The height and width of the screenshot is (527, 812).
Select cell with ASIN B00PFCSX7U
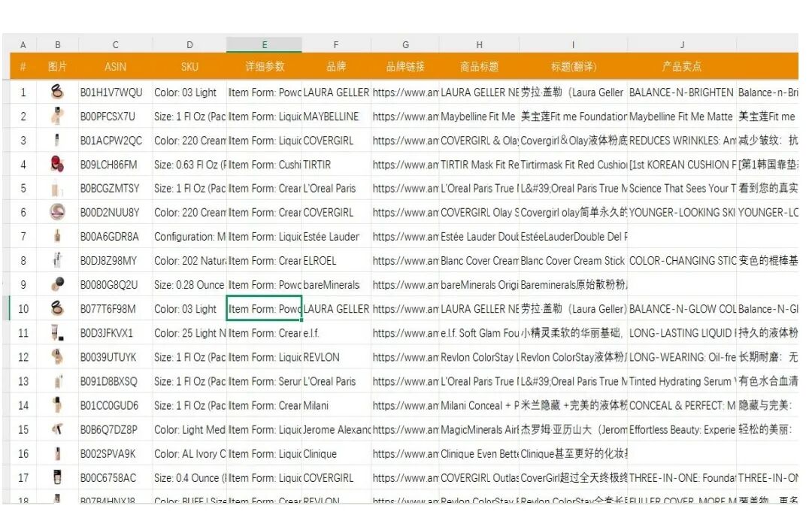[116, 117]
